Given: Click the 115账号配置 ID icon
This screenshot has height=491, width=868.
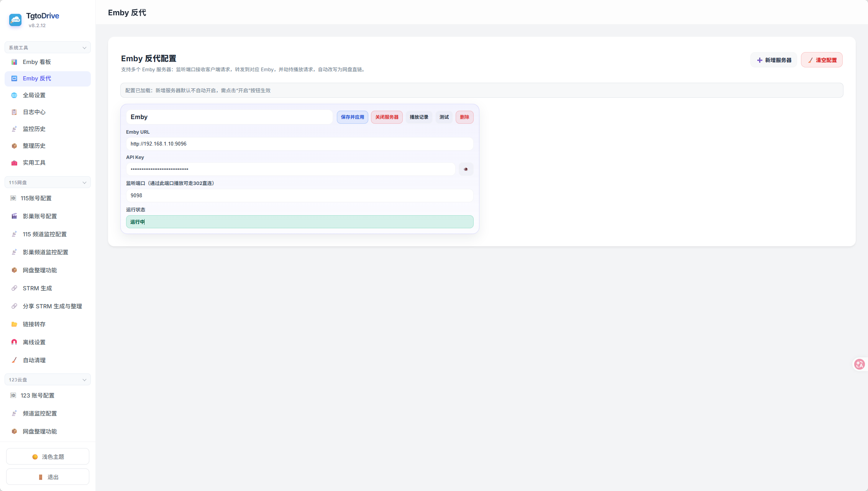Looking at the screenshot, I should [x=13, y=198].
